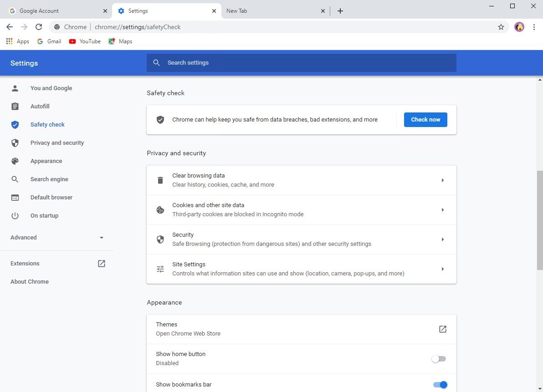Close the Google Account tab
This screenshot has width=543, height=392.
tap(105, 11)
